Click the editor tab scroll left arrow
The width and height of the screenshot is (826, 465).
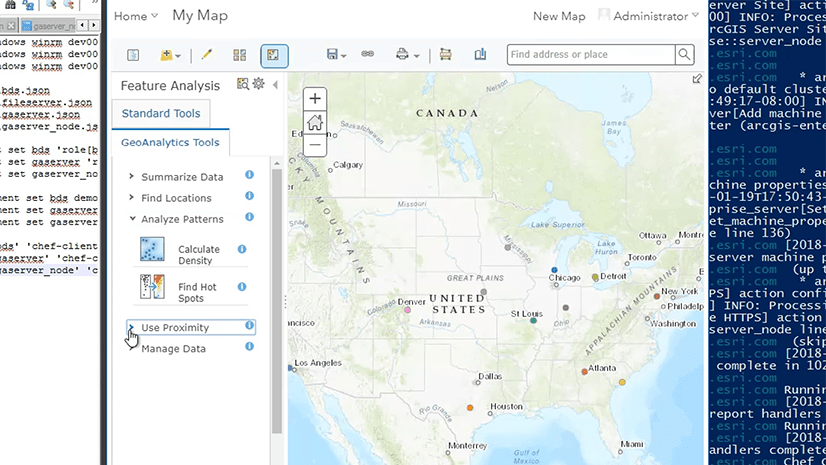(x=83, y=25)
